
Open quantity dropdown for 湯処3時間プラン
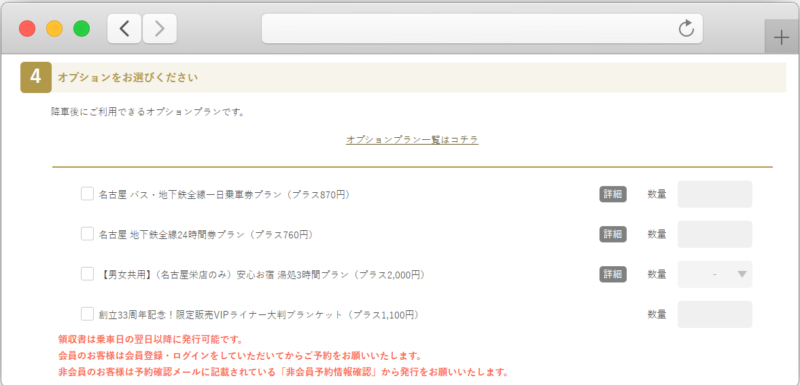tap(715, 274)
